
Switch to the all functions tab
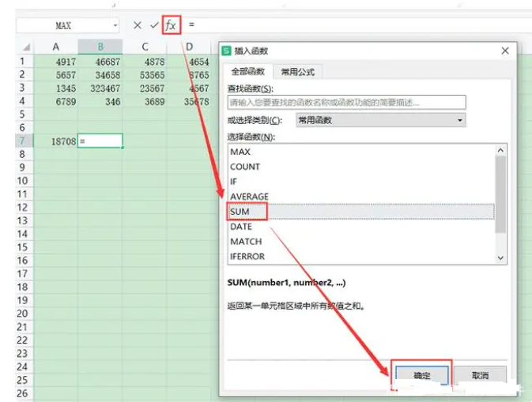247,72
